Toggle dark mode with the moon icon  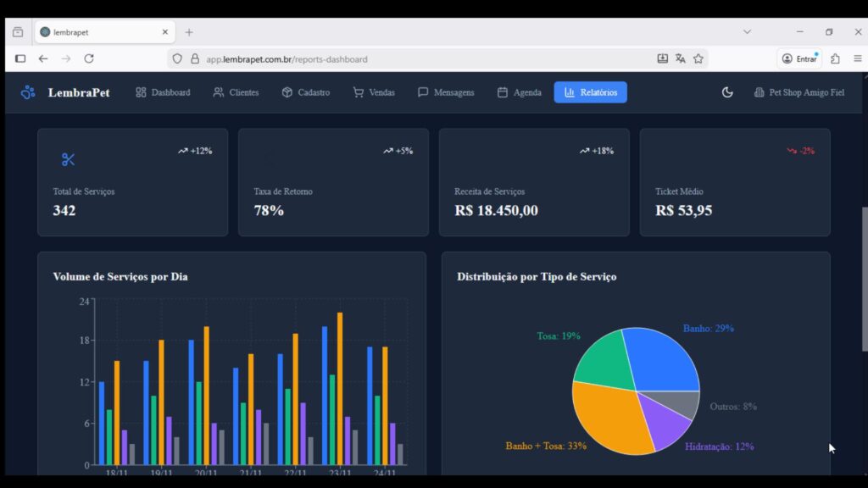[727, 92]
